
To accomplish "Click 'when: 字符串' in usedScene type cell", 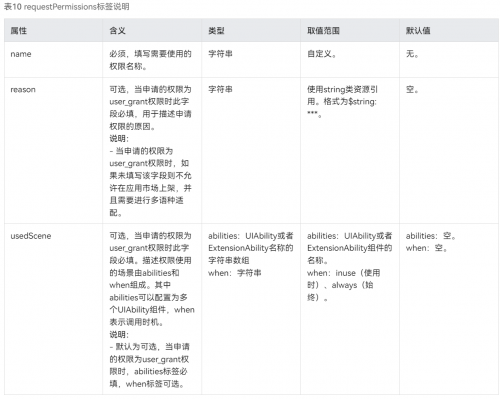I will (x=235, y=273).
